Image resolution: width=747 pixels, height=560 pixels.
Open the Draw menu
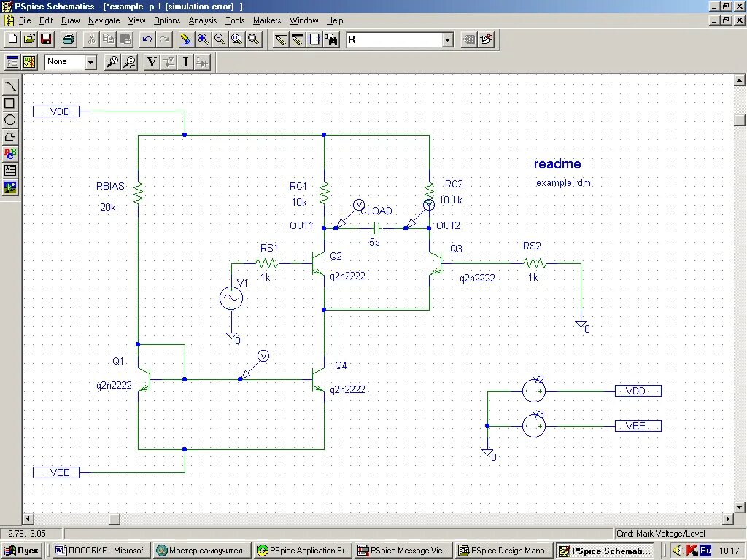[x=71, y=20]
